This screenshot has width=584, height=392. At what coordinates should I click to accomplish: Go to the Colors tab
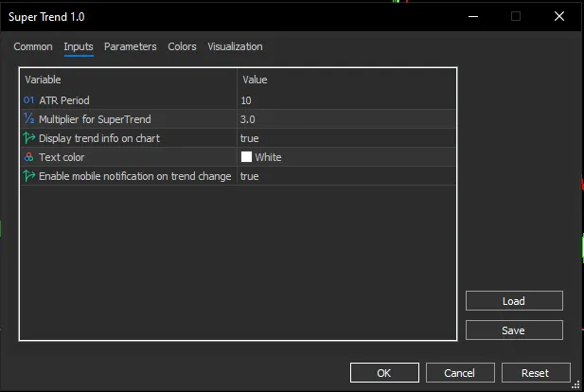pyautogui.click(x=183, y=46)
